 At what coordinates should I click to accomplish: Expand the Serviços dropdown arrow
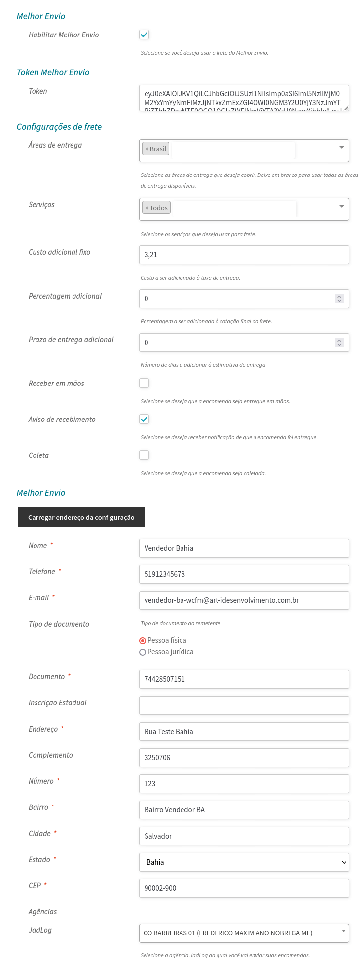coord(341,207)
